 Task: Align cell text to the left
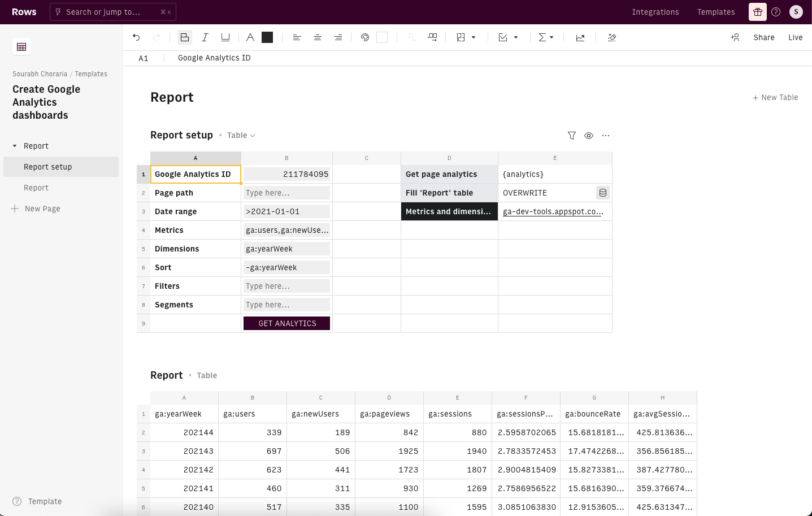click(x=297, y=37)
